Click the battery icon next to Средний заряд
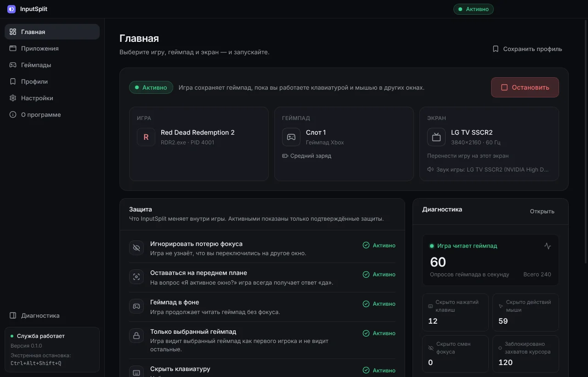The width and height of the screenshot is (588, 377). [285, 156]
